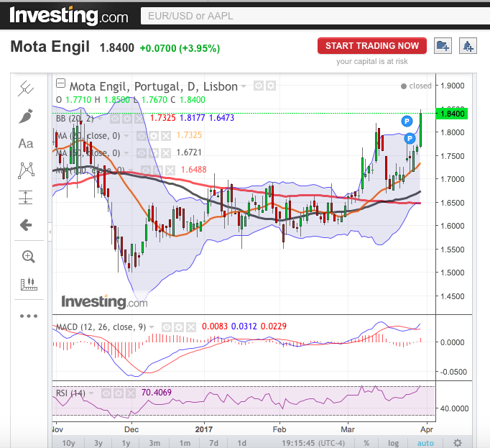Screen dimensions: 490x448
Task: Open dropdown after Mota Engil Lisbon title
Action: (244, 86)
